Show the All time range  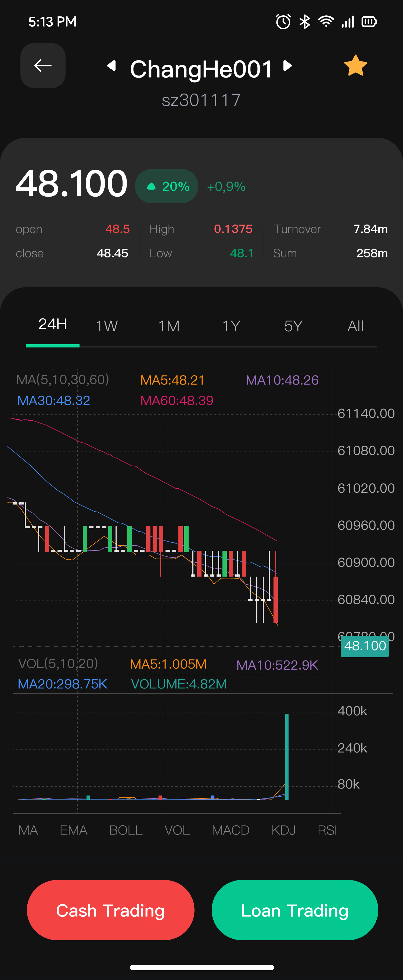click(355, 326)
